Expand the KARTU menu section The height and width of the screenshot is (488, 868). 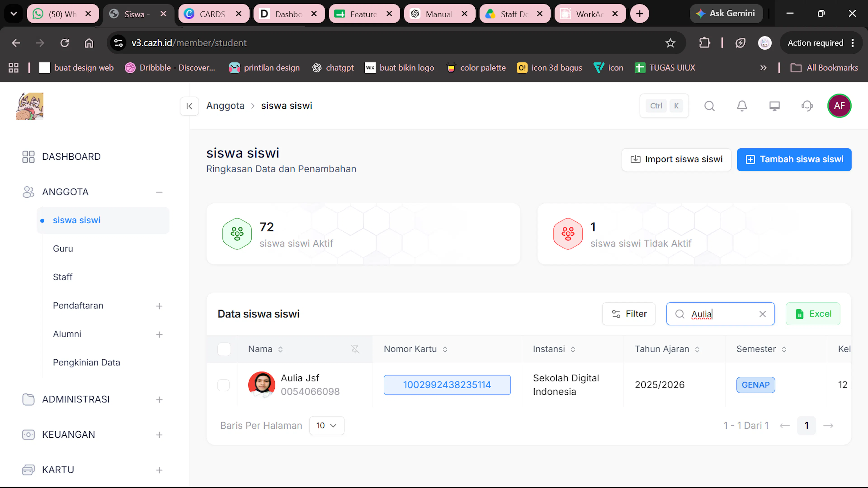159,470
